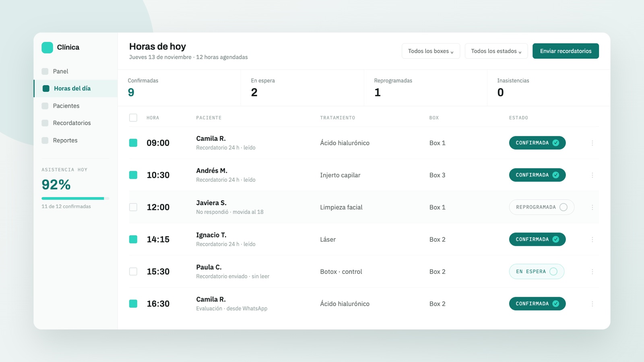
Task: Click 'Injerto capilar' treatment text
Action: tap(340, 175)
